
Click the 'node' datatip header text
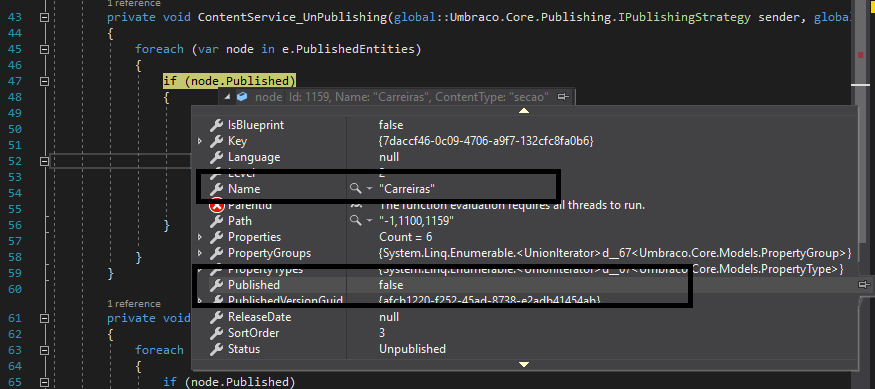[268, 97]
